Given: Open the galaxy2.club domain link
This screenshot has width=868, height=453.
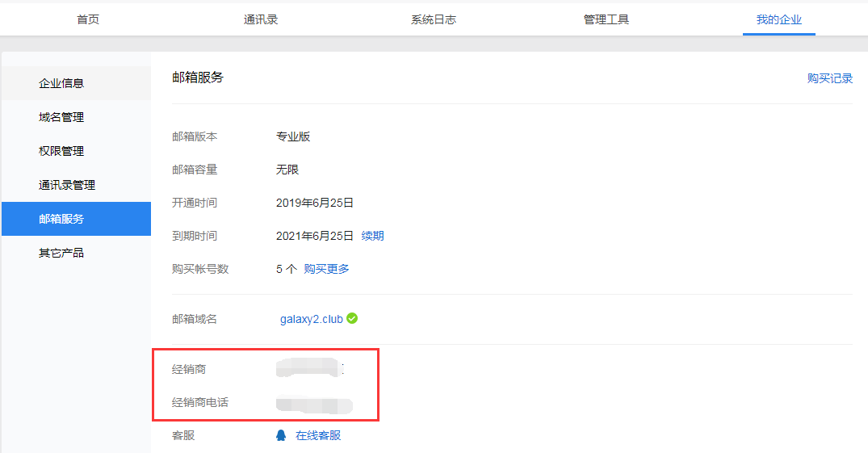Looking at the screenshot, I should point(311,319).
